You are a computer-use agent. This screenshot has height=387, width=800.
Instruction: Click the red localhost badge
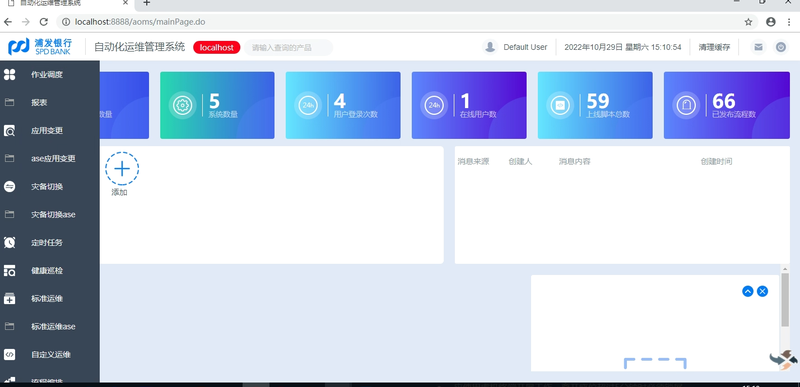pyautogui.click(x=217, y=47)
